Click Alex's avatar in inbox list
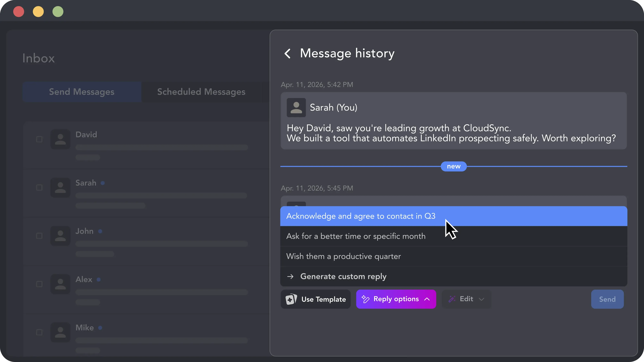644x362 pixels. tap(60, 284)
